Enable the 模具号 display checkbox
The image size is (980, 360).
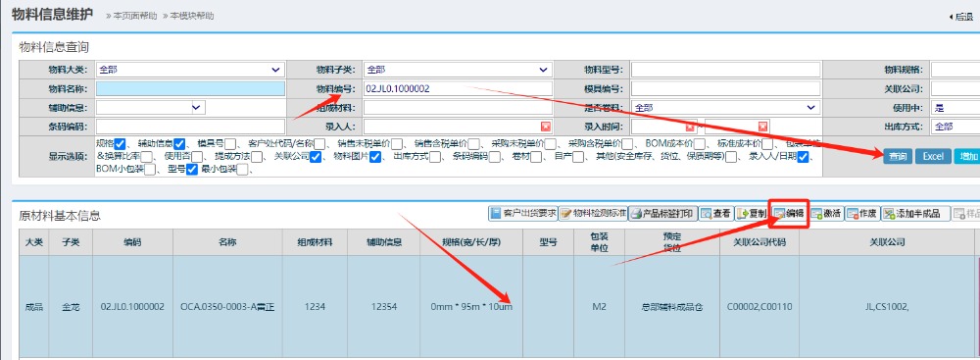coord(230,143)
